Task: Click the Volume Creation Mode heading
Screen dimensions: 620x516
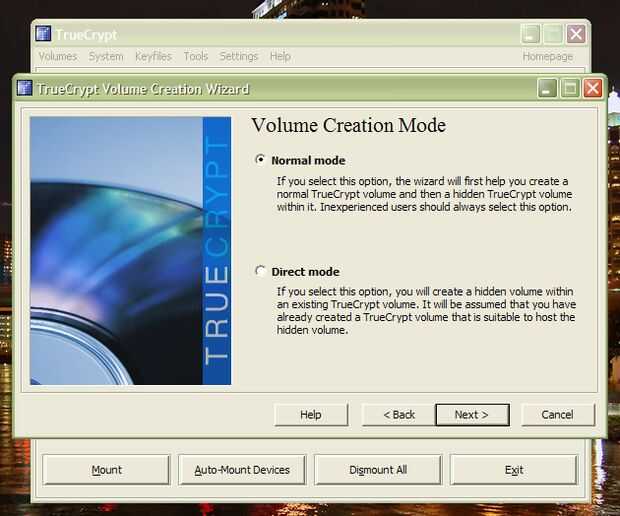Action: pyautogui.click(x=349, y=125)
